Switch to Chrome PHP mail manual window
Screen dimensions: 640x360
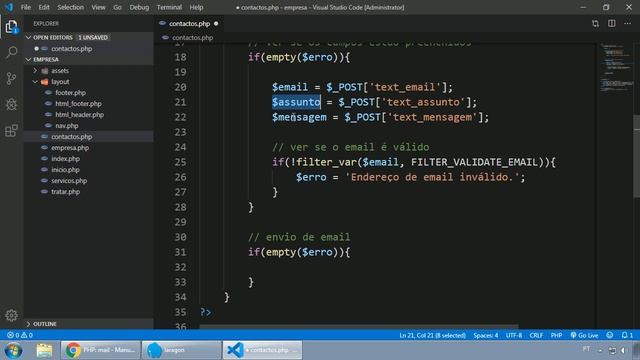[x=100, y=350]
